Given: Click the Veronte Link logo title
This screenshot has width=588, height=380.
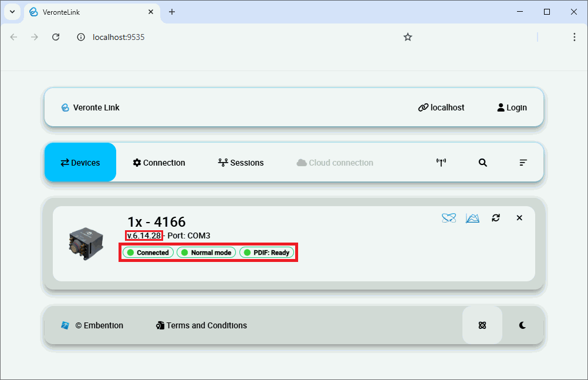Looking at the screenshot, I should [90, 107].
